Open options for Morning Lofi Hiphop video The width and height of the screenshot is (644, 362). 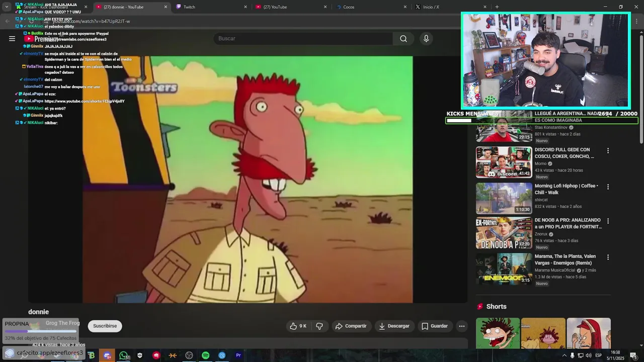click(x=608, y=187)
